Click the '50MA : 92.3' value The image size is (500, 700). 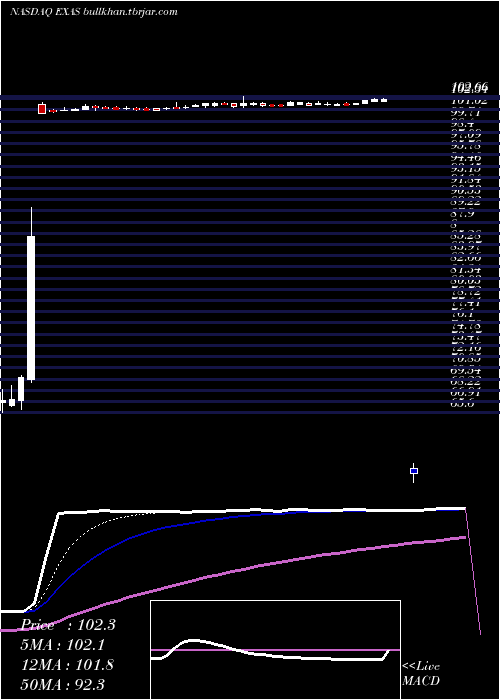[x=63, y=685]
